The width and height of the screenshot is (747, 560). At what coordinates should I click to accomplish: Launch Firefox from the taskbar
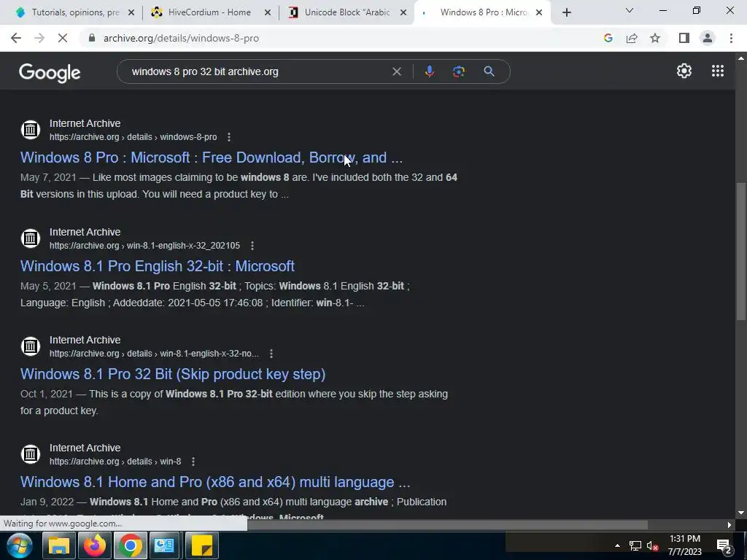[x=94, y=545]
